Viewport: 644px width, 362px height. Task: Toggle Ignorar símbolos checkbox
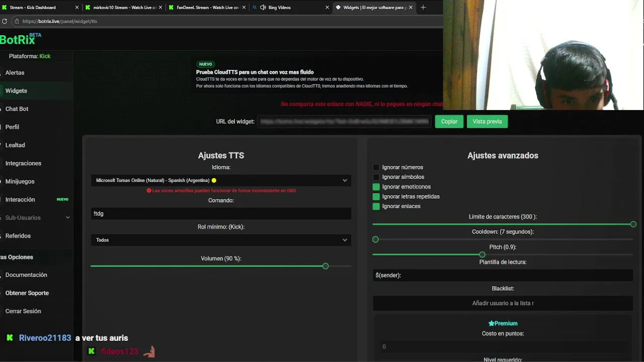coord(376,177)
